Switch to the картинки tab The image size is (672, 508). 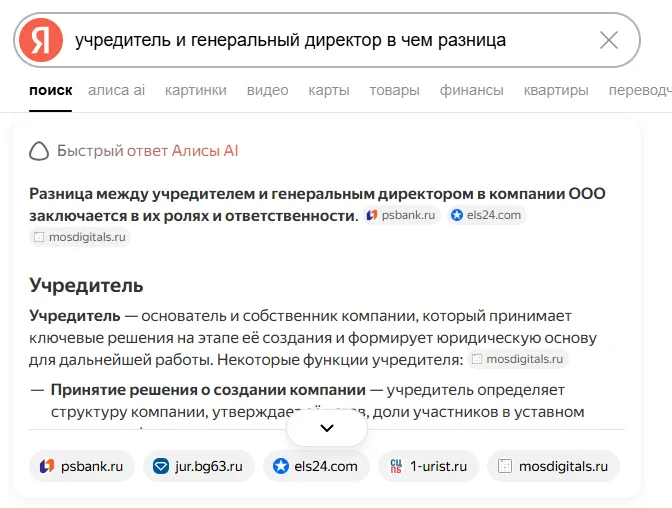(195, 90)
